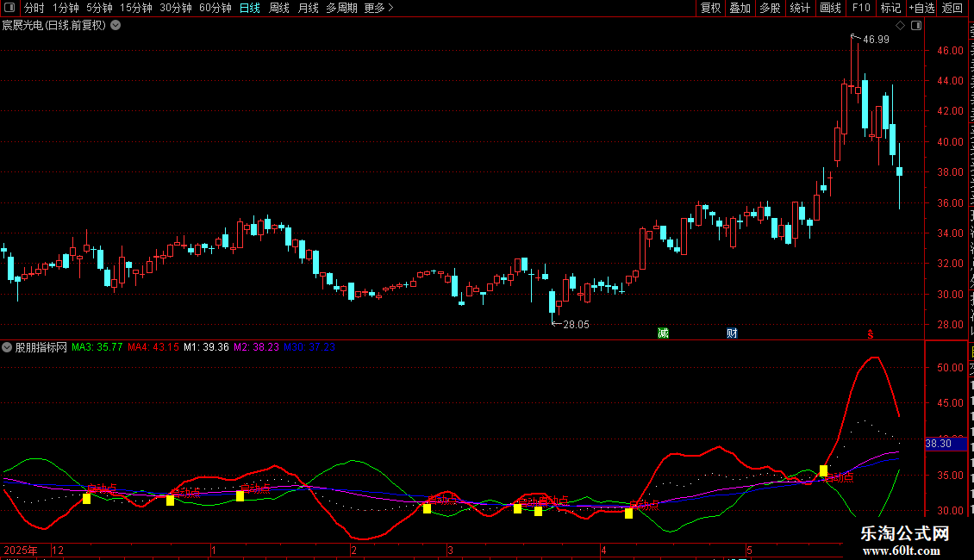The image size is (974, 560).
Task: Switch to the 15分钟 period
Action: tap(135, 8)
